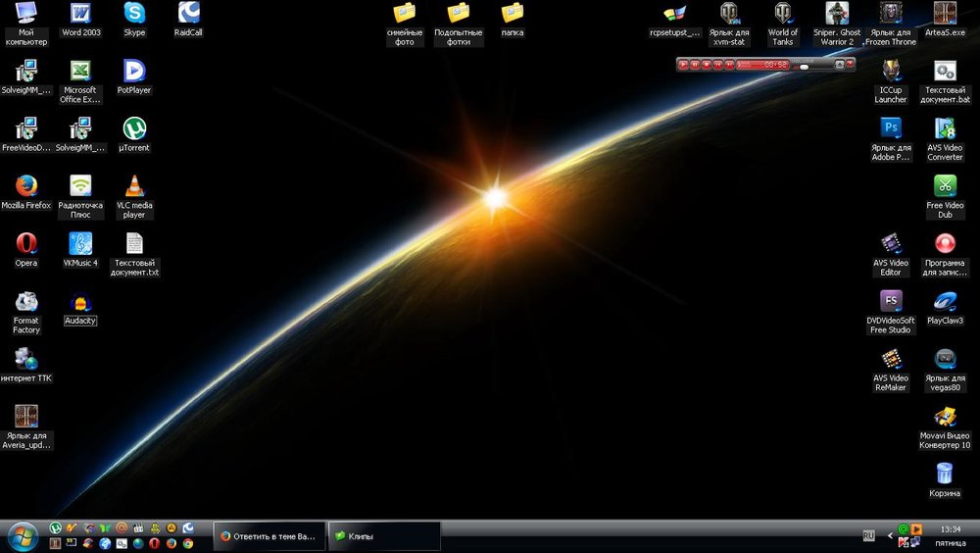Switch to the Firefox taskbar window

pos(269,536)
